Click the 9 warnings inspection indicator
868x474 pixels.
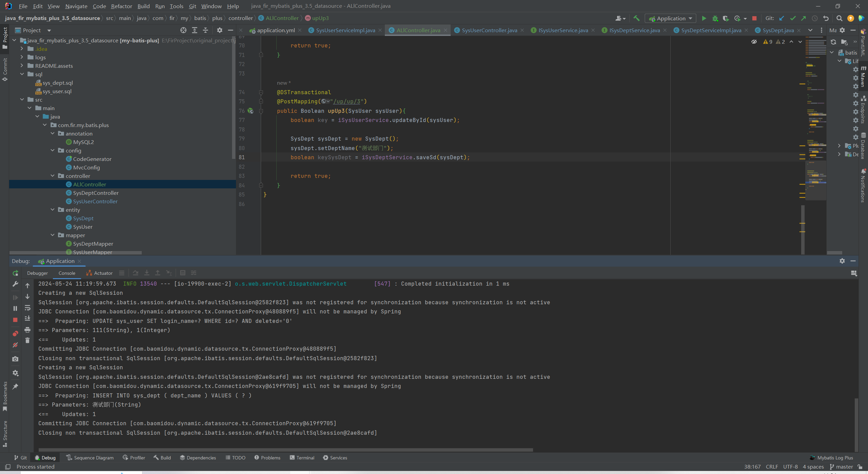767,41
